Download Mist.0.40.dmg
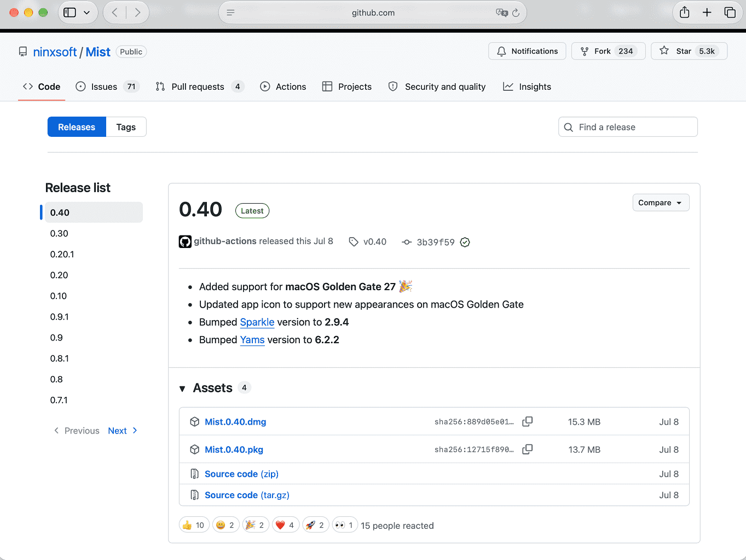Image resolution: width=746 pixels, height=560 pixels. tap(235, 422)
